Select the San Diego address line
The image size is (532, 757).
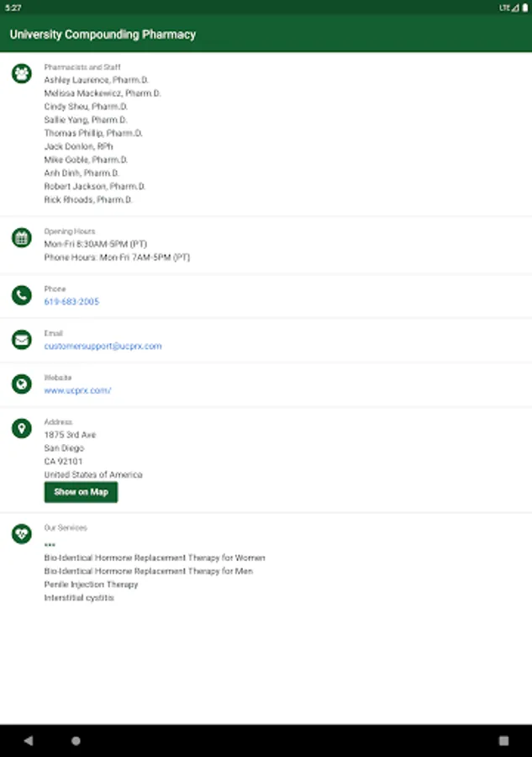tap(64, 448)
